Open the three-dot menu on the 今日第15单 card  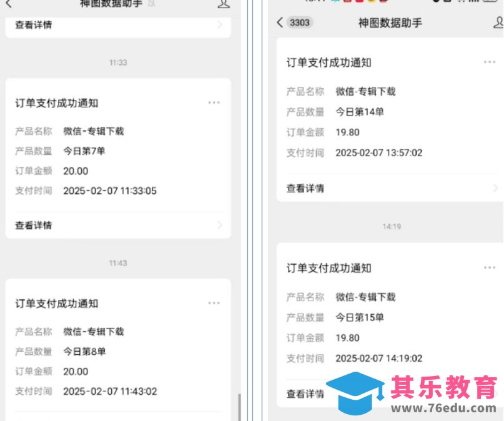click(490, 267)
